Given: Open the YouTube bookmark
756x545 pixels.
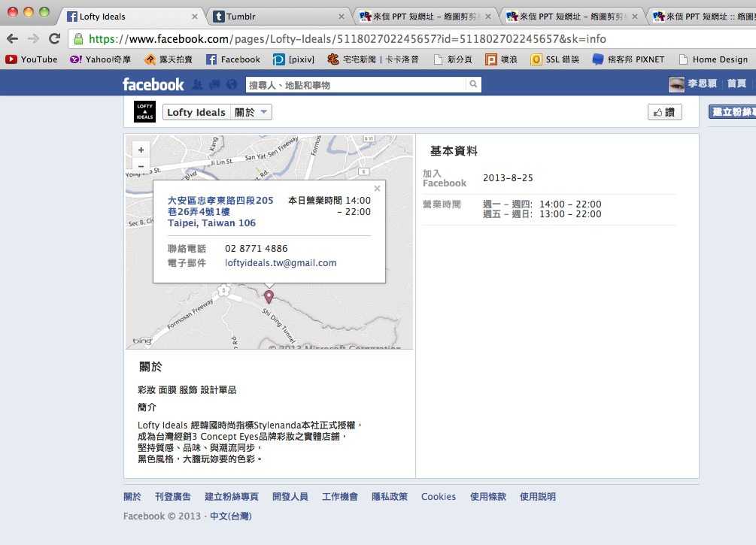Looking at the screenshot, I should [x=32, y=59].
